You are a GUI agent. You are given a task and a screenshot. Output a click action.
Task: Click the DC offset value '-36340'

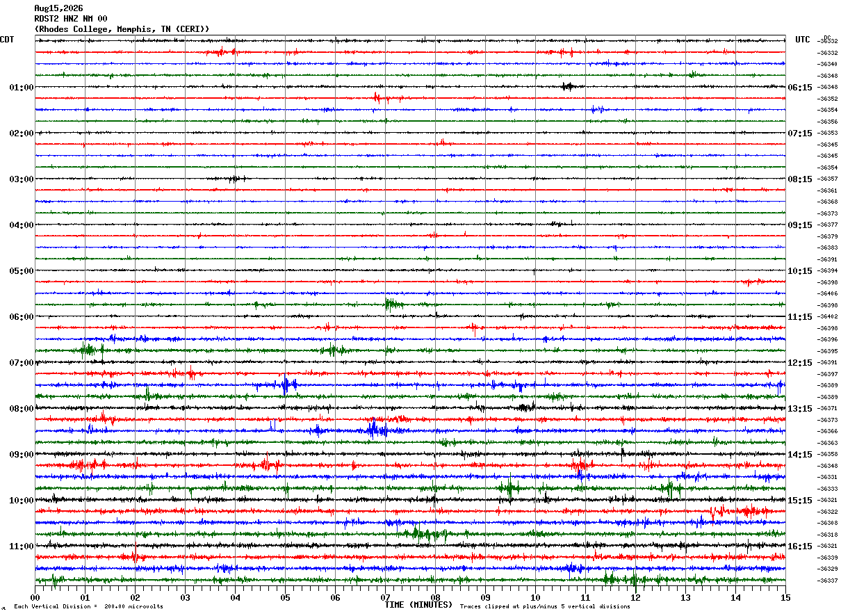[x=828, y=65]
